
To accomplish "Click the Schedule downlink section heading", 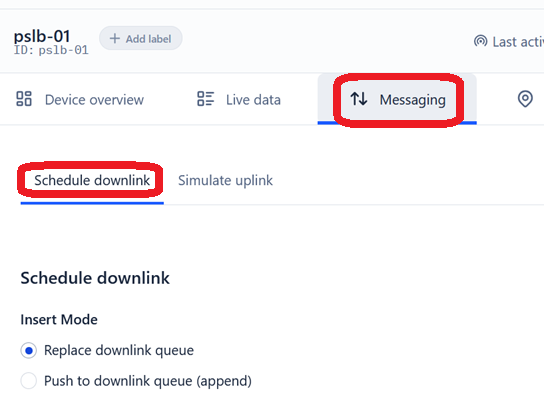I will tap(95, 278).
